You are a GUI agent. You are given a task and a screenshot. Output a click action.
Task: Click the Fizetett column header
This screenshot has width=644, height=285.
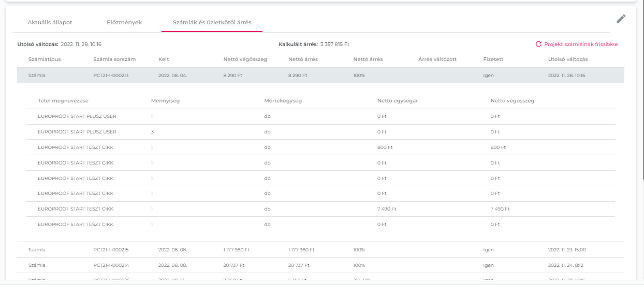coord(493,59)
